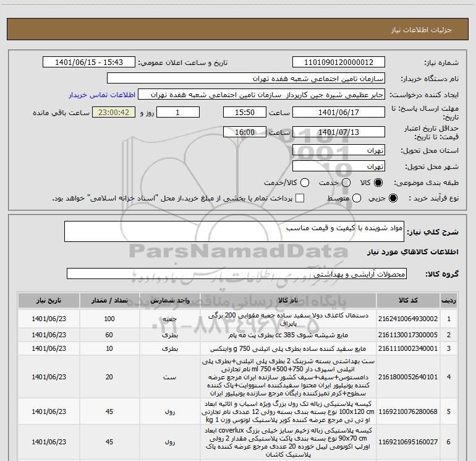Click the bleach liquid item name in row 3

288,348
